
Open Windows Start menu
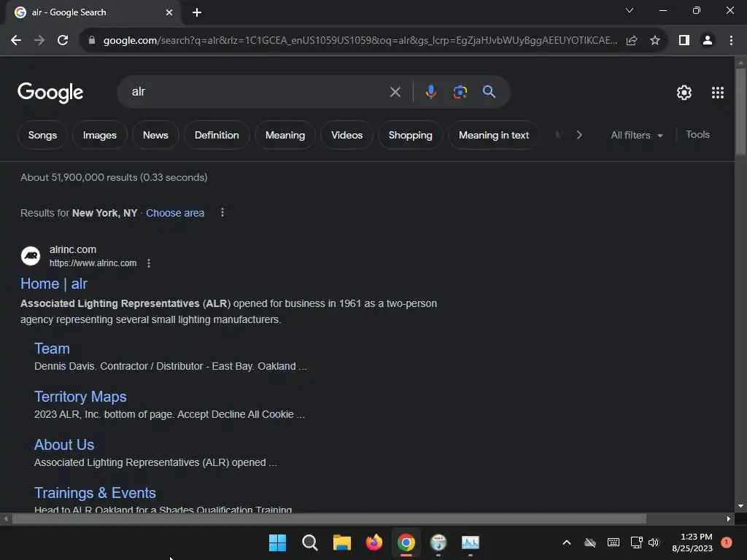tap(277, 542)
